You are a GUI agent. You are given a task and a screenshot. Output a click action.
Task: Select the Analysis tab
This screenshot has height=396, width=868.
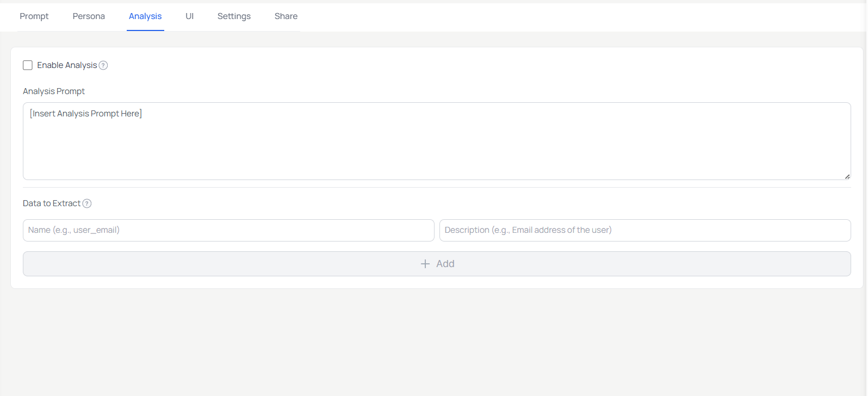click(145, 16)
